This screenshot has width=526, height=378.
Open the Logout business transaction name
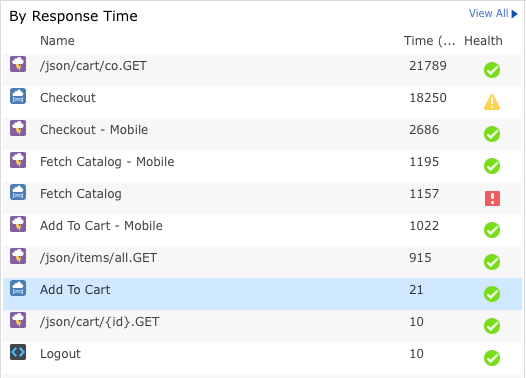[x=60, y=354]
